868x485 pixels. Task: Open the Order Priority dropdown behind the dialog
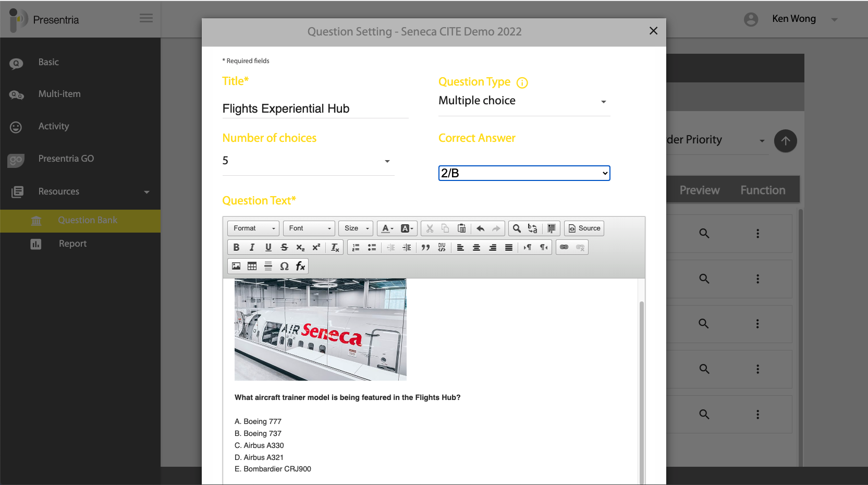tap(716, 140)
